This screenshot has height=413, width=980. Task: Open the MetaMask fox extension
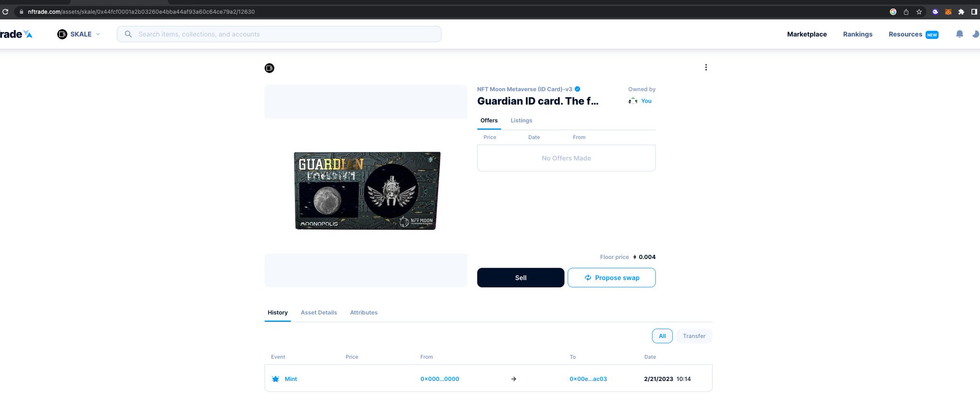point(948,12)
